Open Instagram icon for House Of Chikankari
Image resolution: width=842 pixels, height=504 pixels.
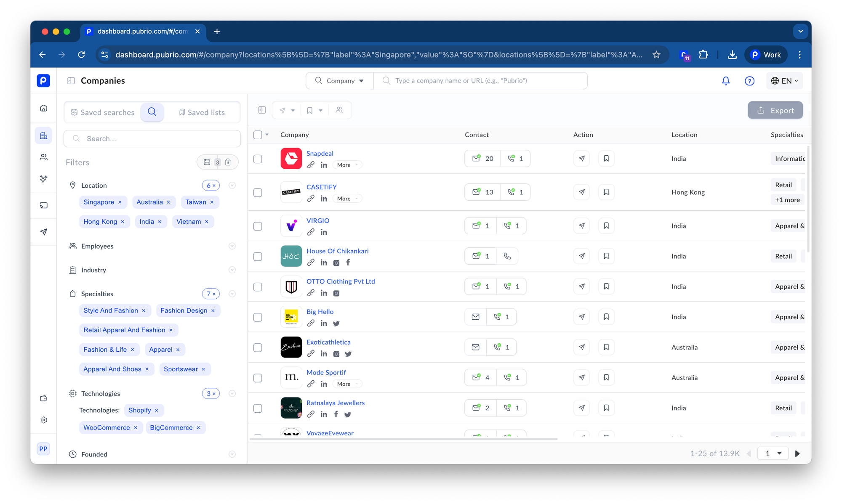point(336,263)
